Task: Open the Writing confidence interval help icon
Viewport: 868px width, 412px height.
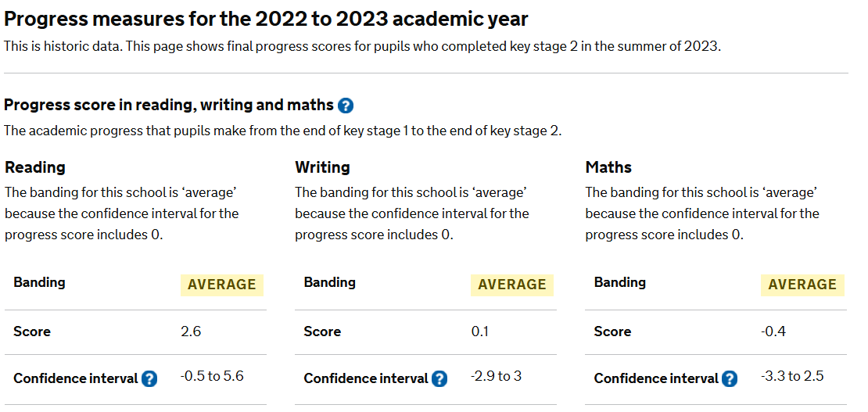Action: (439, 379)
